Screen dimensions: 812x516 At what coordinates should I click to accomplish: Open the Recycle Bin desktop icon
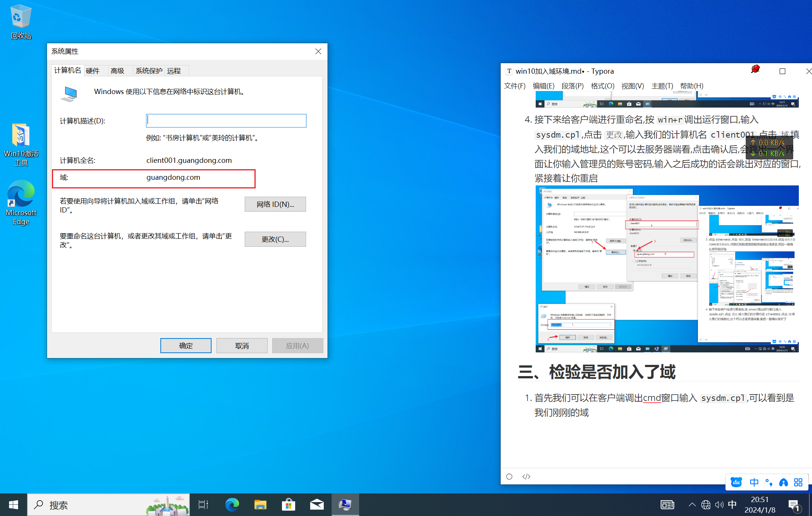click(21, 22)
